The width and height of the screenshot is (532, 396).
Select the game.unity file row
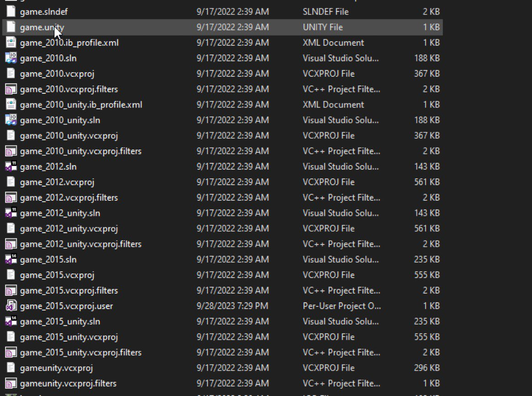pyautogui.click(x=223, y=27)
